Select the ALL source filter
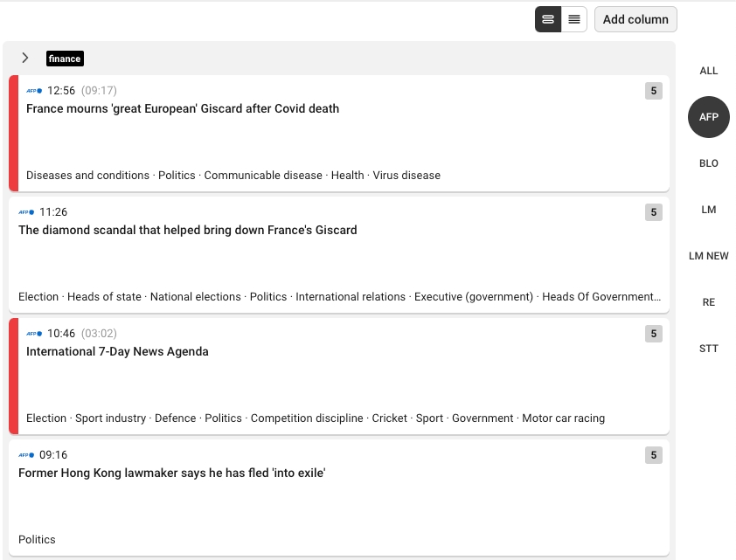This screenshot has height=560, width=736. tap(709, 71)
